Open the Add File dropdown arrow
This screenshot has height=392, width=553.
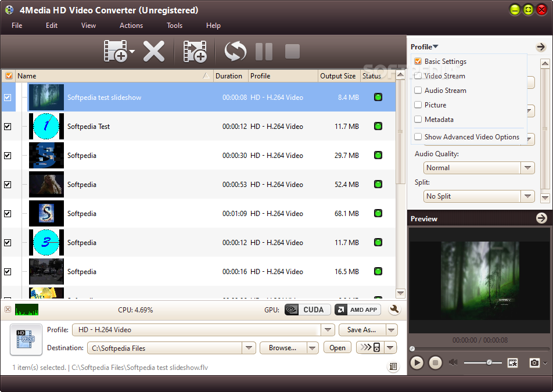click(132, 52)
